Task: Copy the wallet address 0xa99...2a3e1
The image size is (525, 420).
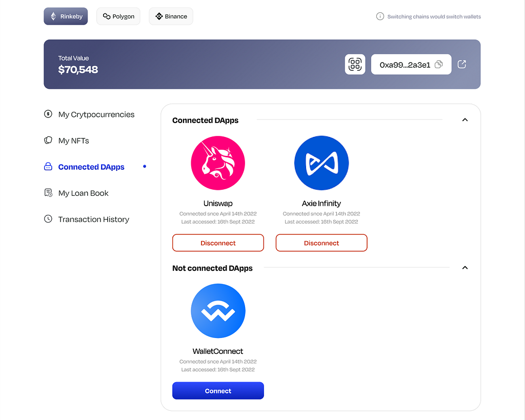Action: (x=439, y=65)
